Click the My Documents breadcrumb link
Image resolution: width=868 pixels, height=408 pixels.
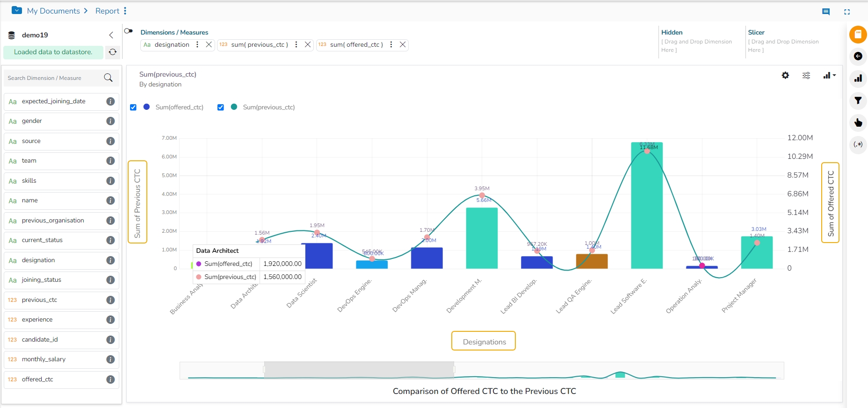point(53,11)
